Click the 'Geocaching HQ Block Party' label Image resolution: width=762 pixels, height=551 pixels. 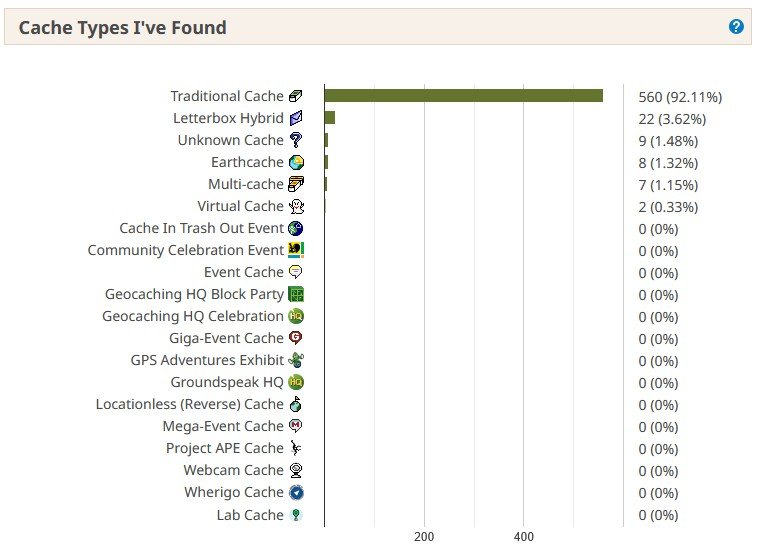pos(194,294)
